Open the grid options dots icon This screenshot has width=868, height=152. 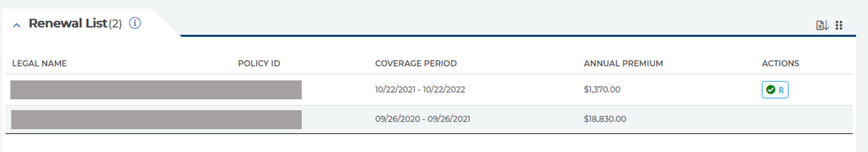tap(839, 25)
